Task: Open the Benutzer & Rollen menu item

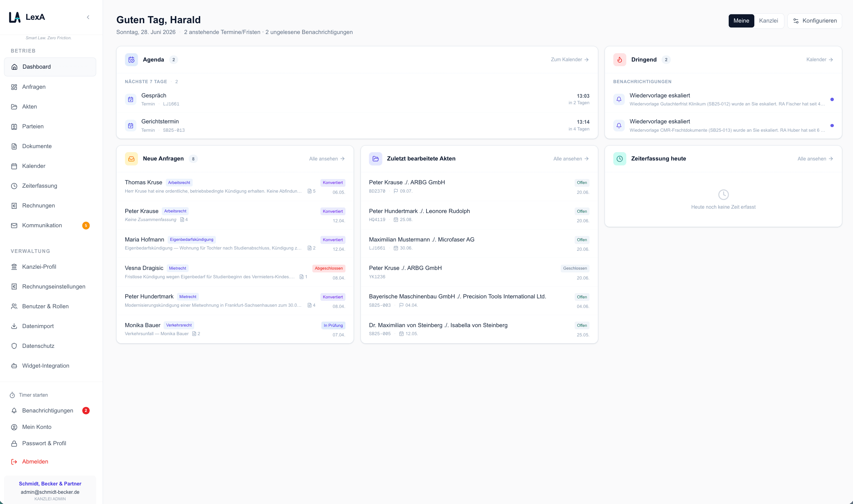Action: coord(50,306)
